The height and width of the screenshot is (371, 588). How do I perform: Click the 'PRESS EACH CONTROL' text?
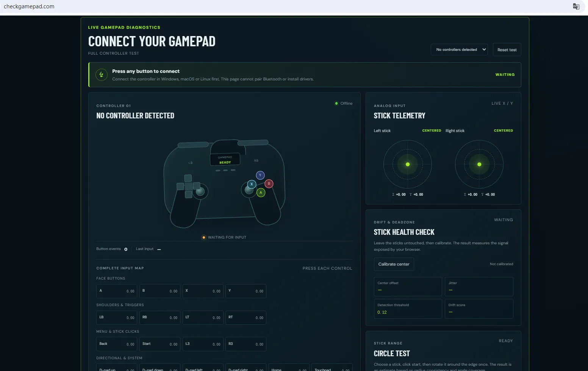pos(327,268)
